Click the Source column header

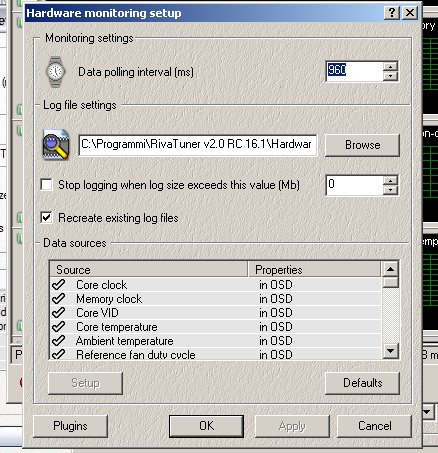[x=149, y=269]
